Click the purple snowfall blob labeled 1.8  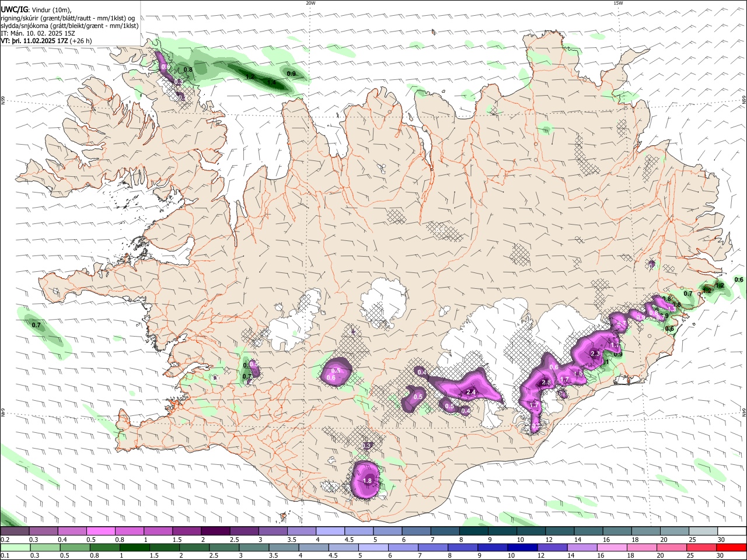pos(365,480)
